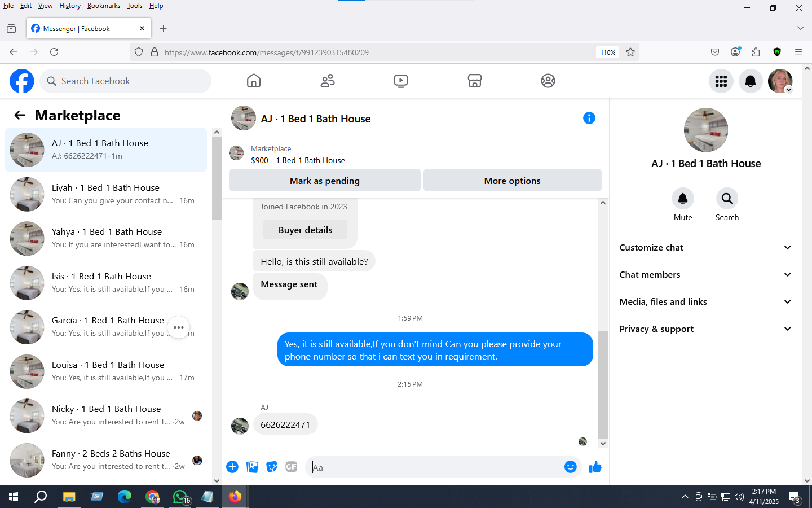Open Firefox extensions puzzle icon

[756, 52]
